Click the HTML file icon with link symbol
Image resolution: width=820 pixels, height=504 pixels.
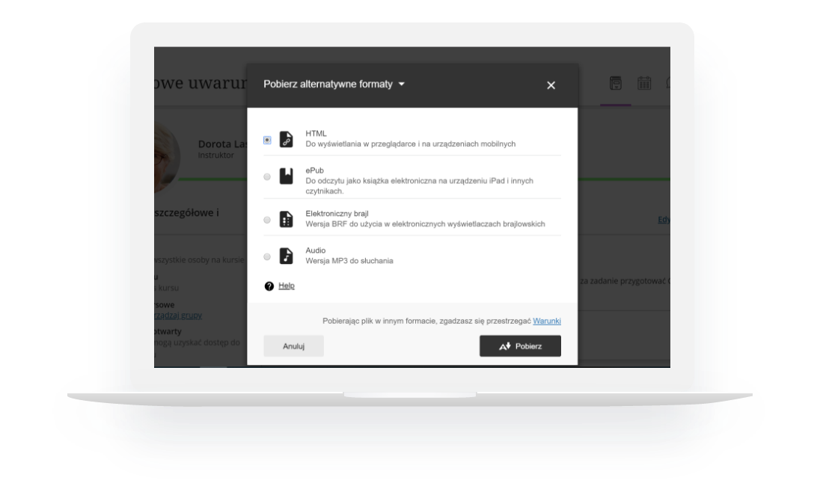286,139
